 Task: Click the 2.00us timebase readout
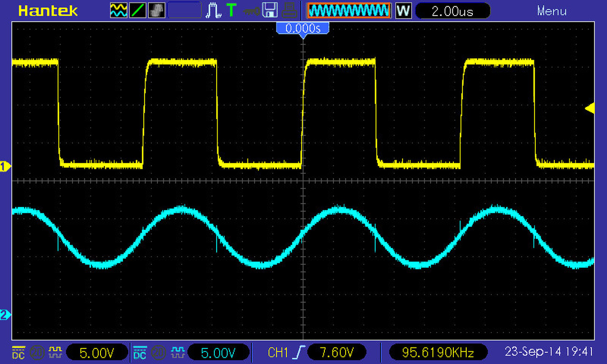tap(452, 11)
